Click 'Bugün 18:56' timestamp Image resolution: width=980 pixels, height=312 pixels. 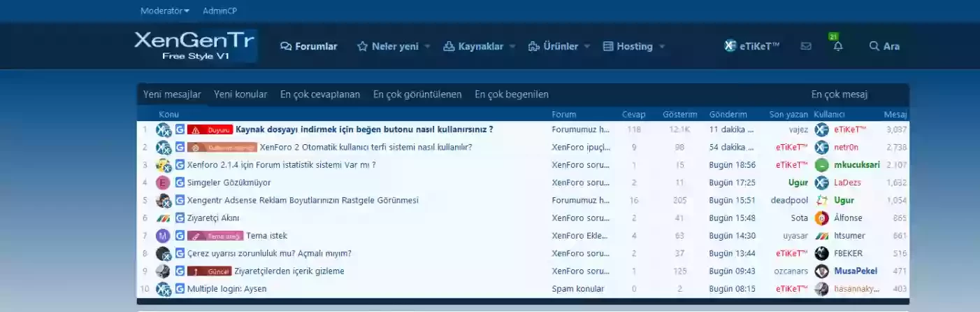pos(732,165)
